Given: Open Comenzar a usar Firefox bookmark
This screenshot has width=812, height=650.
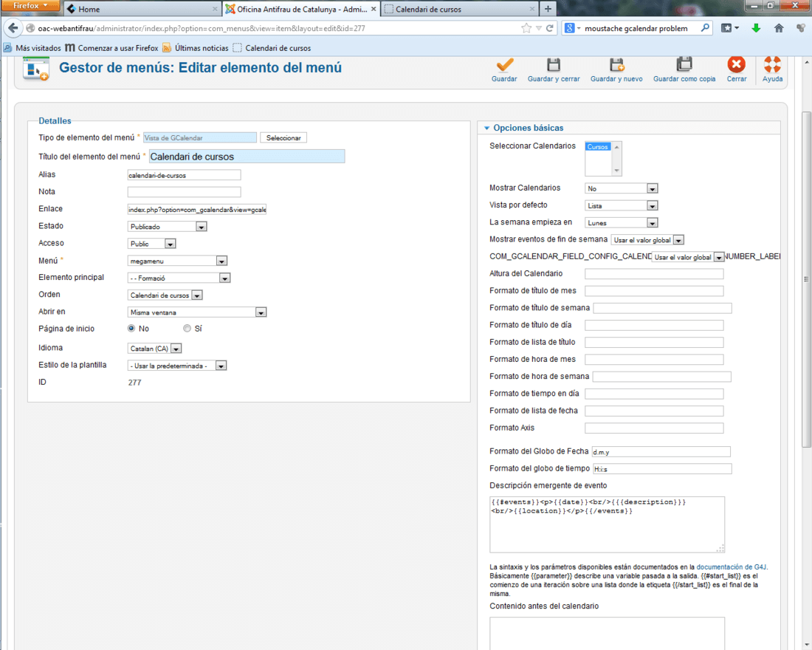Looking at the screenshot, I should tap(111, 48).
